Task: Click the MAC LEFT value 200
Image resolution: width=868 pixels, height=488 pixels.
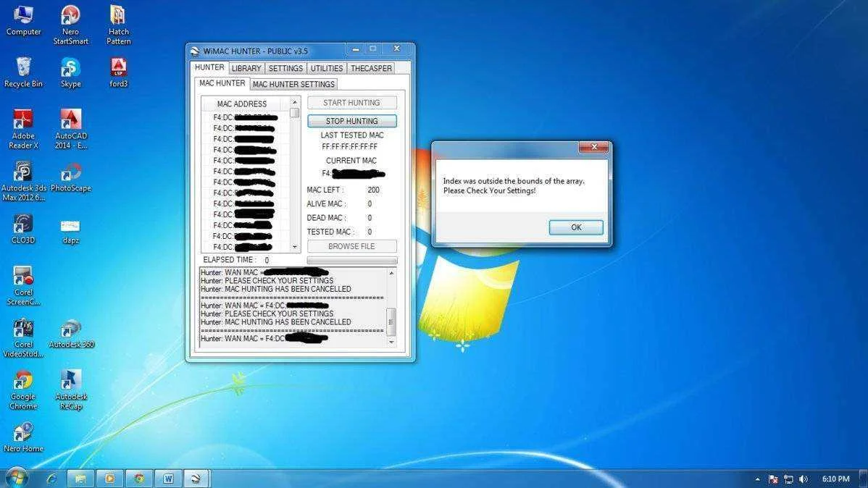Action: coord(374,190)
